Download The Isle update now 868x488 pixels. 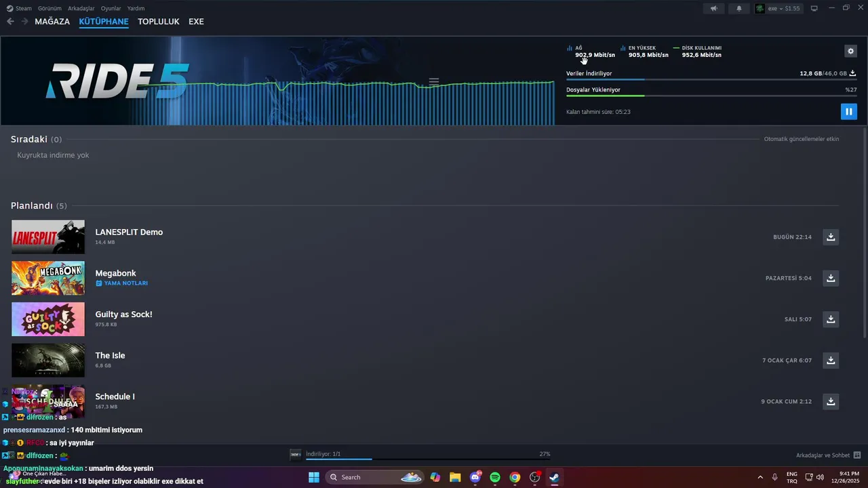click(831, 360)
